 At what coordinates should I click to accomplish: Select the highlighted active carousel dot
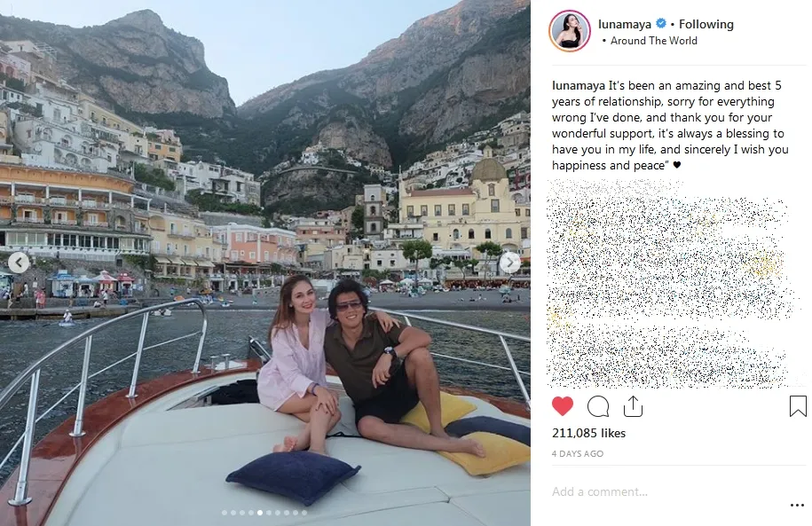pos(259,513)
